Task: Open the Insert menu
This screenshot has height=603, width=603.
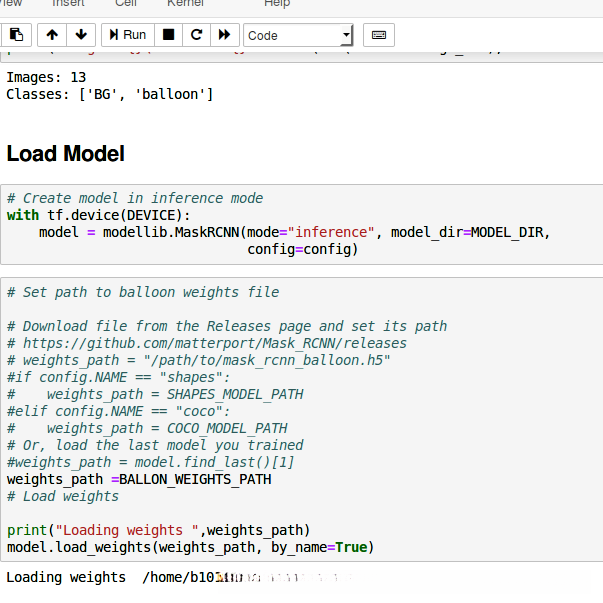Action: [68, 4]
